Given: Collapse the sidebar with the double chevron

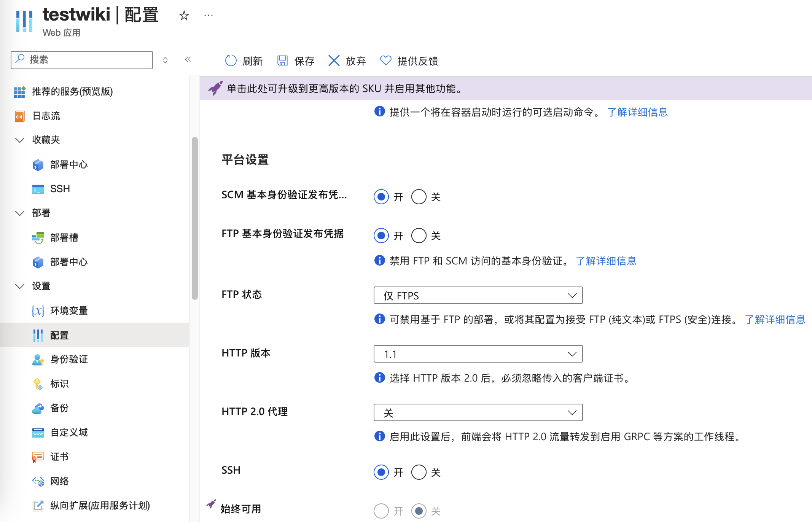Looking at the screenshot, I should [x=188, y=59].
